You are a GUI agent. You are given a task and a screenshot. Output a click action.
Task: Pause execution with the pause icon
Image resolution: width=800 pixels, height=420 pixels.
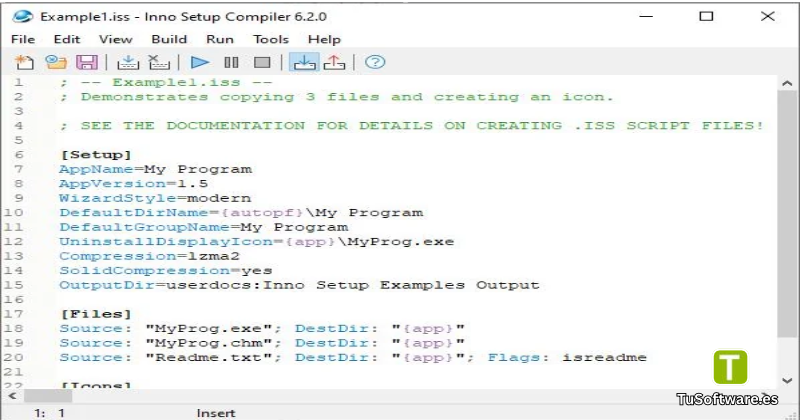(231, 62)
